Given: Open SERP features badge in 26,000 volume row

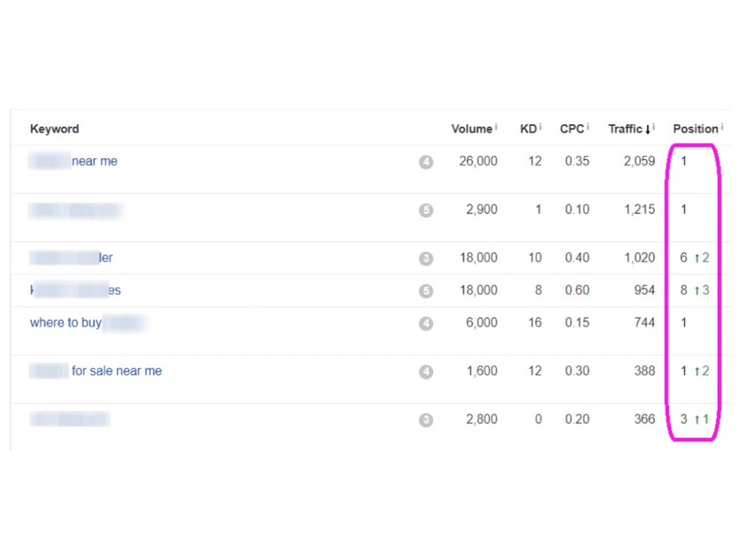Looking at the screenshot, I should tap(426, 162).
